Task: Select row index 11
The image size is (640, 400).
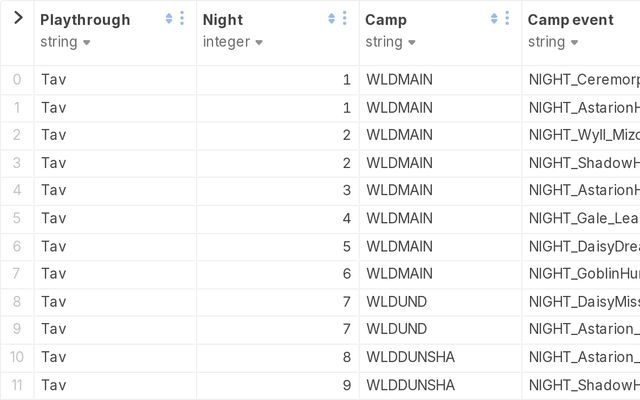Action: coord(17,385)
